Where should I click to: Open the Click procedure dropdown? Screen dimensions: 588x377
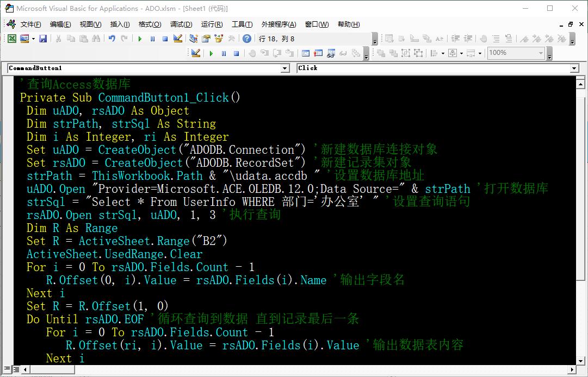pos(574,68)
